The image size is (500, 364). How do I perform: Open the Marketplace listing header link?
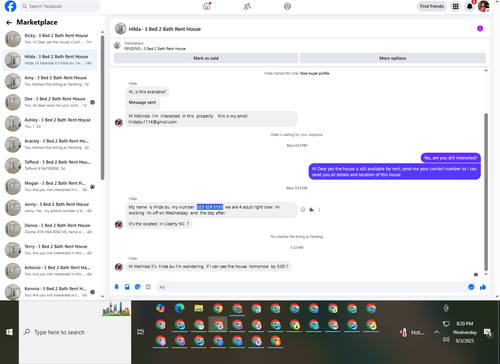point(154,46)
